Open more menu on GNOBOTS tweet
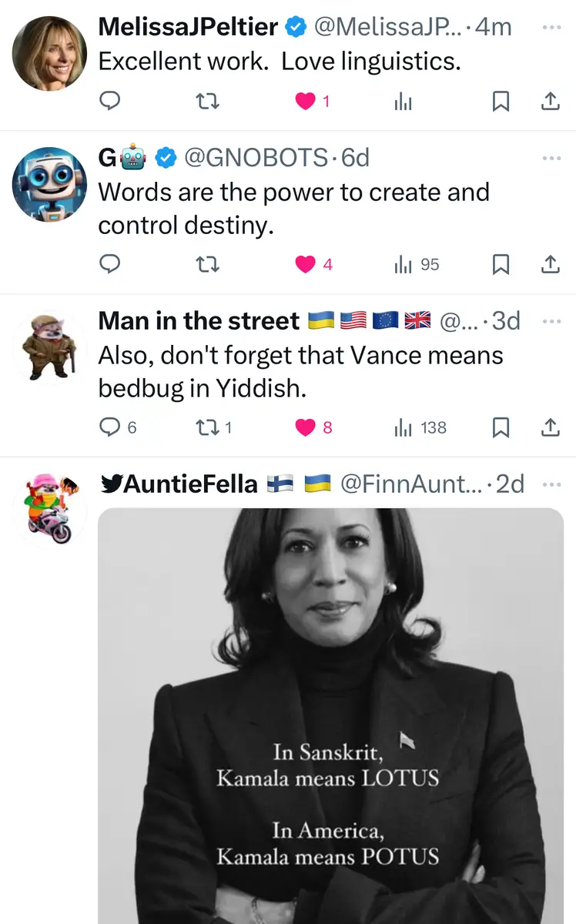576x924 pixels. coord(551,158)
